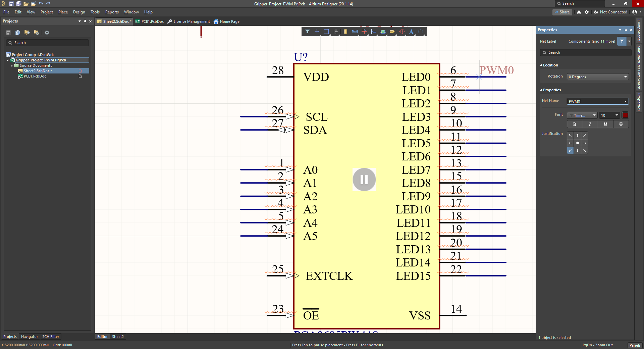Open the Place menu
The width and height of the screenshot is (644, 349).
(63, 12)
